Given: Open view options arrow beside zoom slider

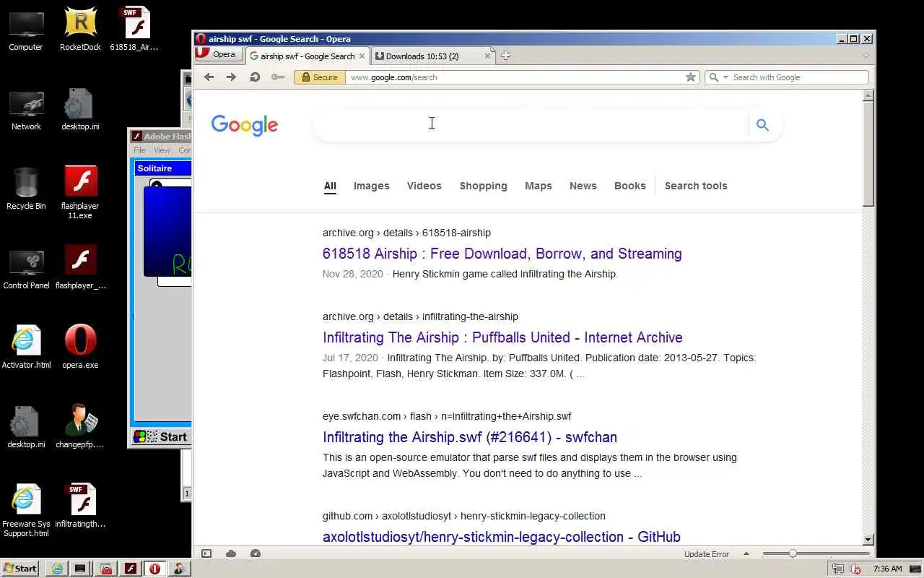Looking at the screenshot, I should [x=746, y=553].
